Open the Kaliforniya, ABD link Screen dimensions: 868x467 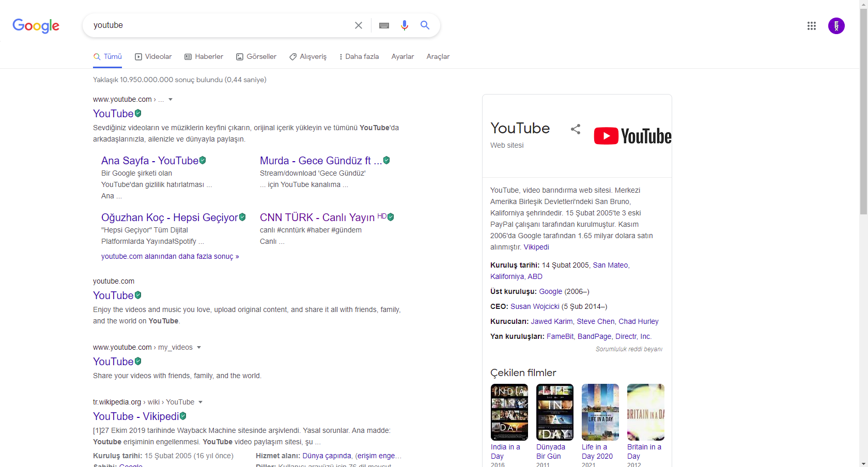516,276
